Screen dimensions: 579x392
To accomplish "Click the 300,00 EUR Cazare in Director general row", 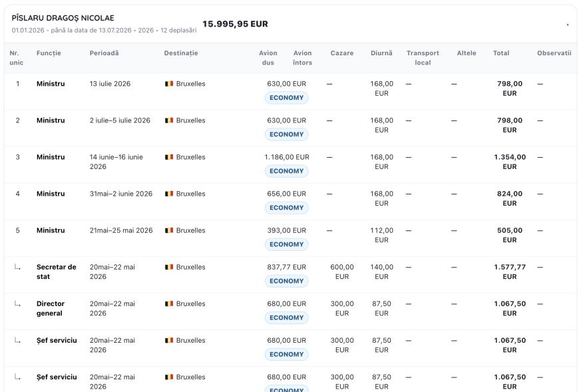I will coord(342,308).
